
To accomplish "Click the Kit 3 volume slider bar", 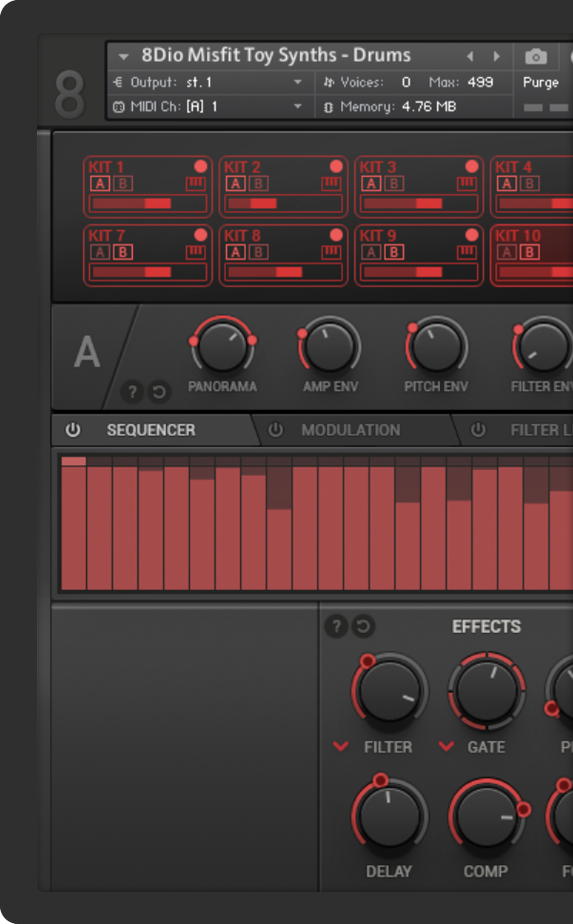I will 419,203.
